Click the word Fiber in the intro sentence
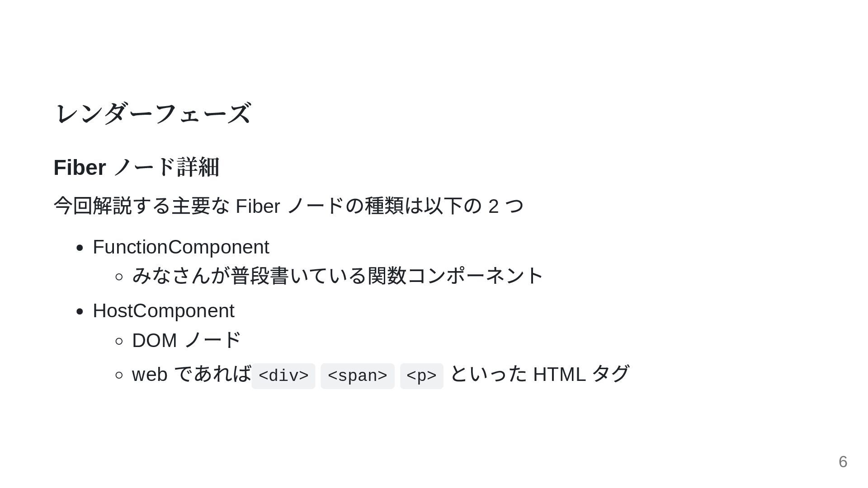The width and height of the screenshot is (868, 488). click(258, 206)
